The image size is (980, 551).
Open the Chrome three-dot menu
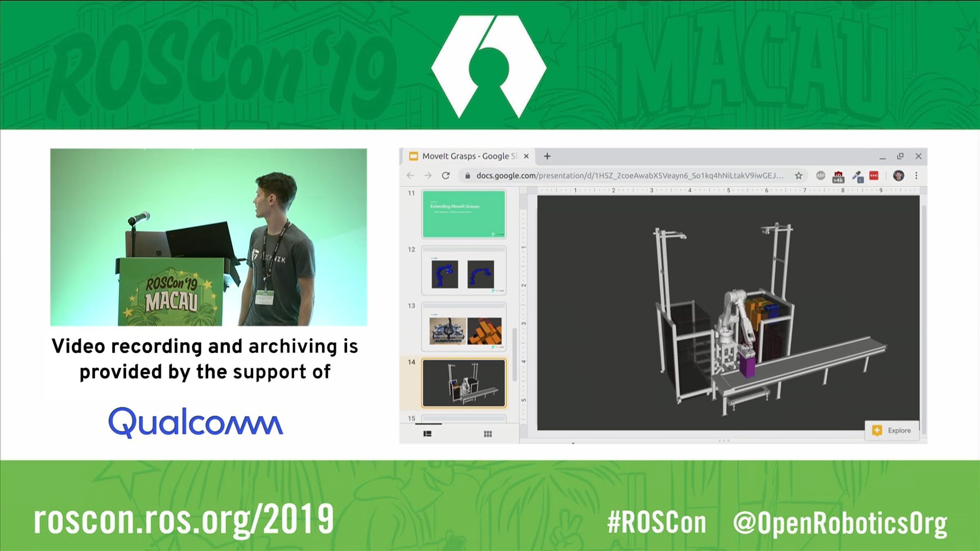click(916, 176)
